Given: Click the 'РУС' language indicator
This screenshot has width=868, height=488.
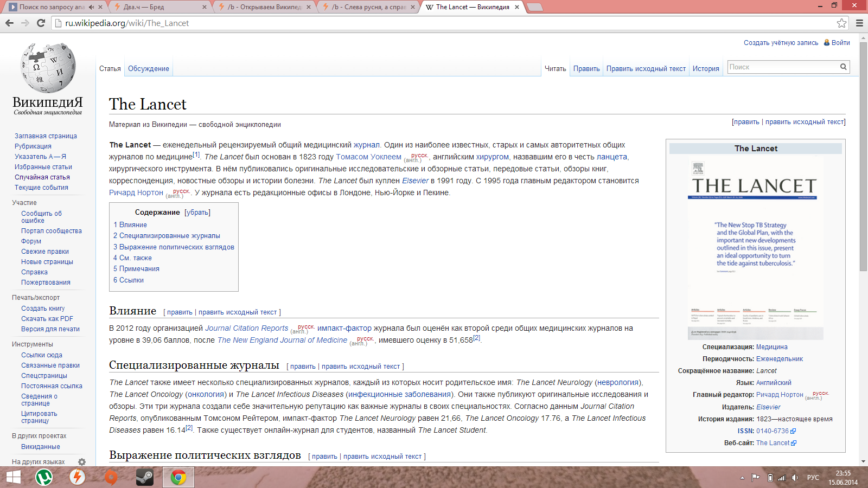Looking at the screenshot, I should [x=813, y=478].
